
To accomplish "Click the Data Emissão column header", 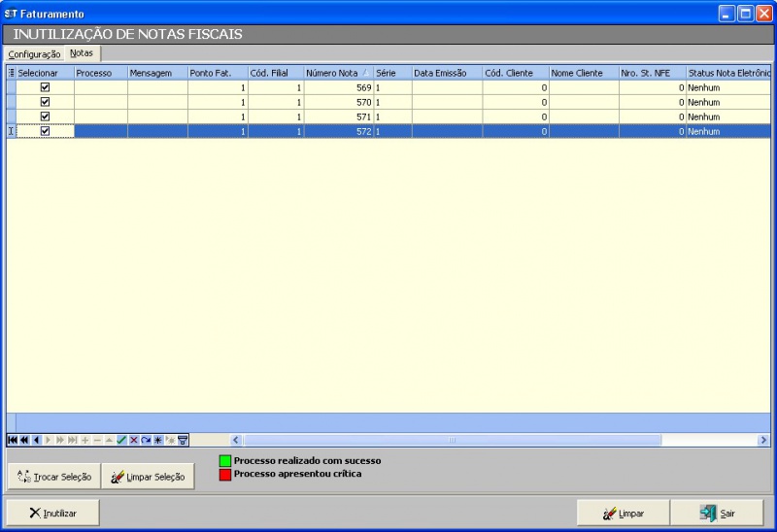I will 446,73.
